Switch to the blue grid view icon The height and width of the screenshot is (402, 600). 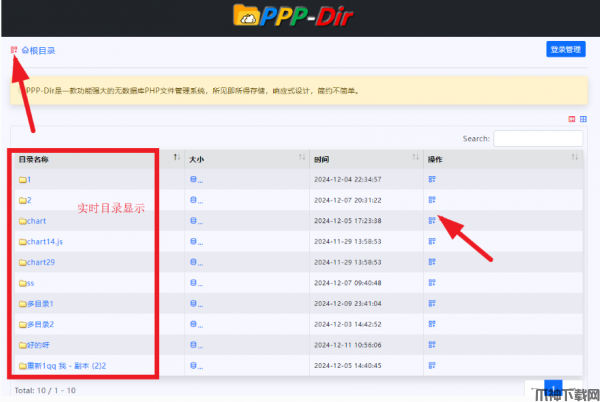tap(583, 119)
